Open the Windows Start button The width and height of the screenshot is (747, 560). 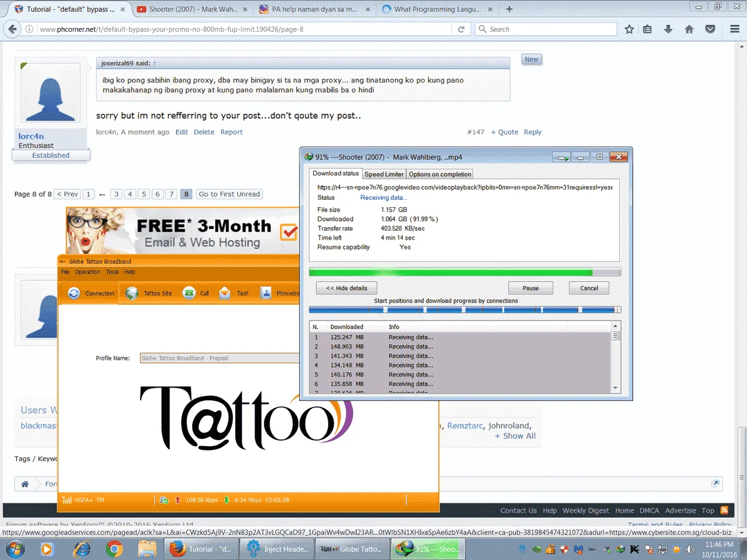pos(14,549)
